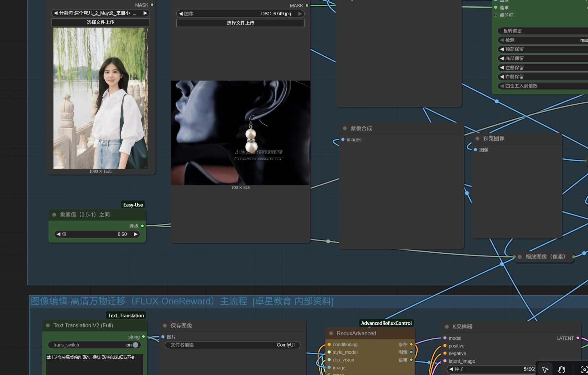588x375 pixels.
Task: Click the pearl earring image preview
Action: click(240, 133)
